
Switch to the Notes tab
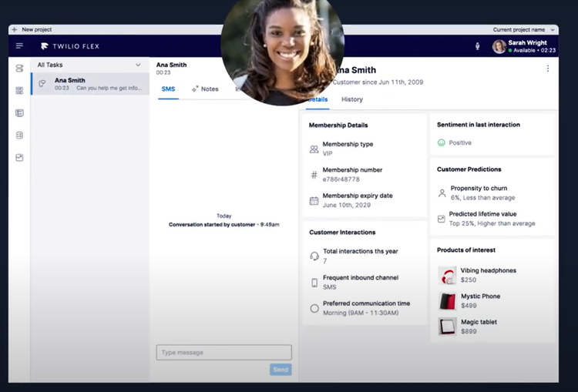coord(205,89)
